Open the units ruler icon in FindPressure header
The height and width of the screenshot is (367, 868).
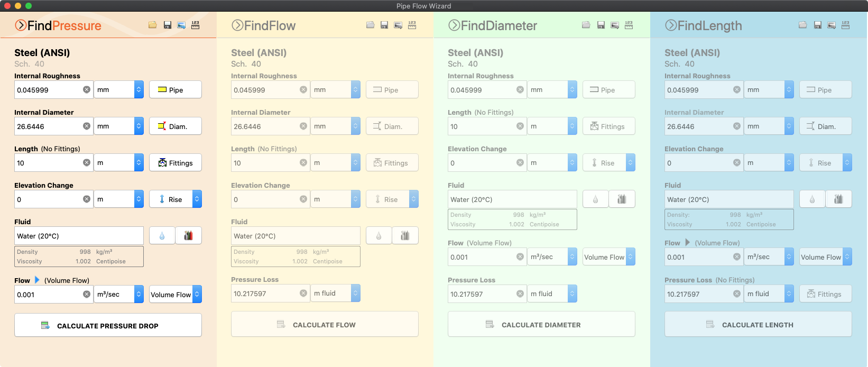click(195, 25)
